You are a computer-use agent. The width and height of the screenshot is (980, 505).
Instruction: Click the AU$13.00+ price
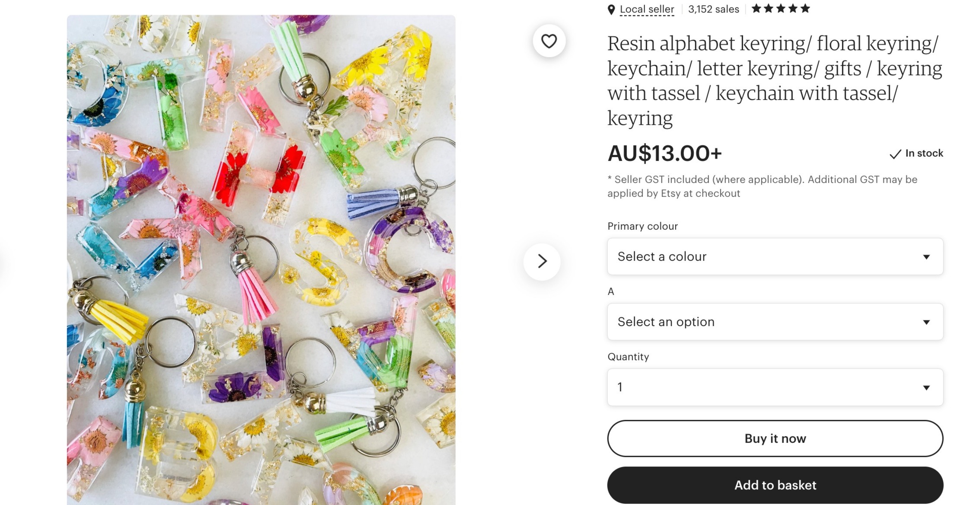tap(664, 153)
